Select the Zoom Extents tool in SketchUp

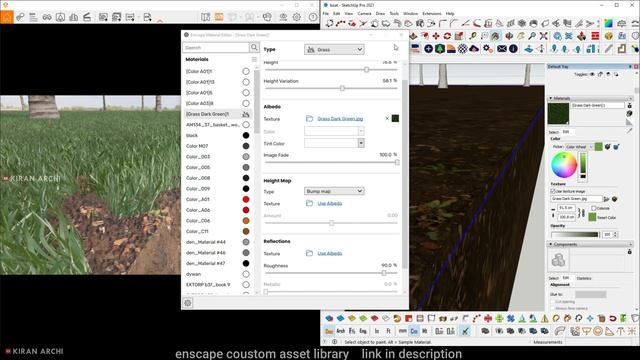tap(543, 36)
